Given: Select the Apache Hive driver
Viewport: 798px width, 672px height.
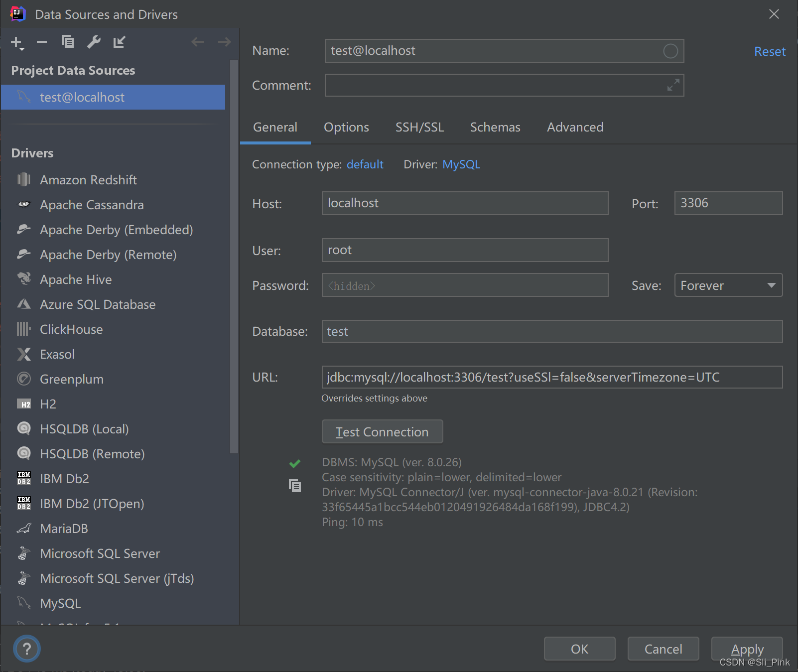Looking at the screenshot, I should 113,279.
